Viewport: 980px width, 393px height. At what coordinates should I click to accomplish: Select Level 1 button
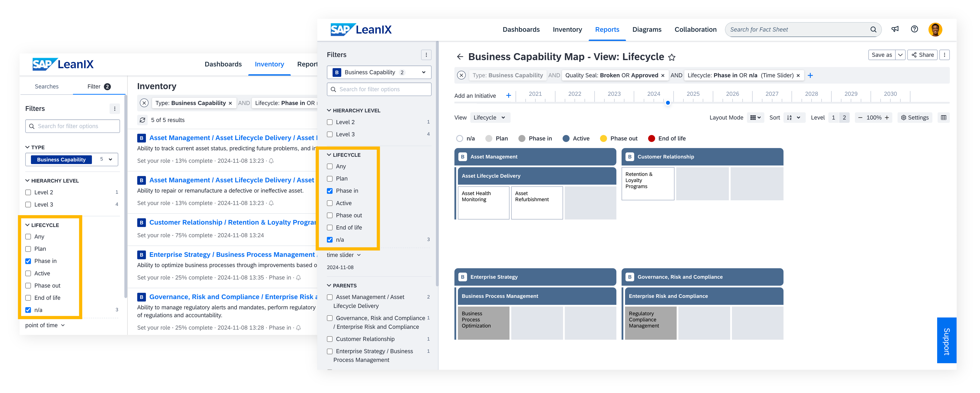[833, 118]
